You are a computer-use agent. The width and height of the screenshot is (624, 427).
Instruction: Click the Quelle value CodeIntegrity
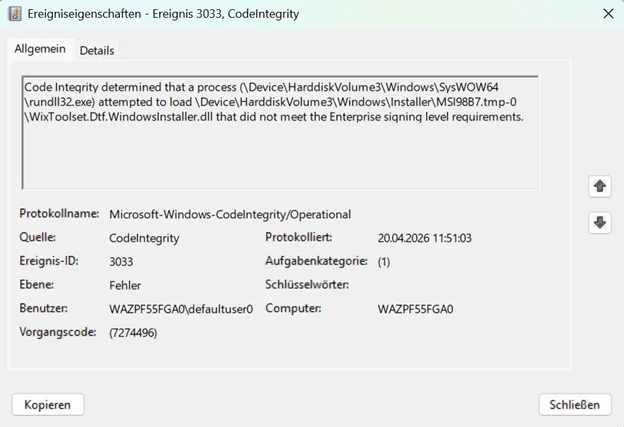point(144,238)
